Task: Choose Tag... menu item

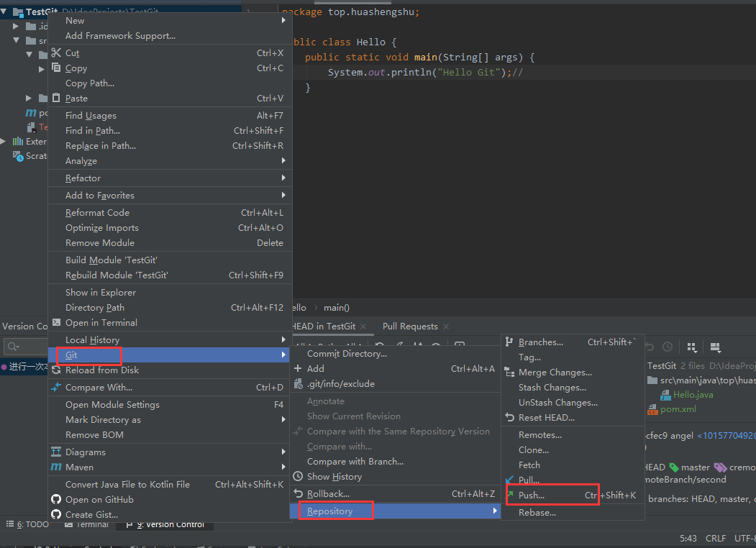Action: (573, 357)
